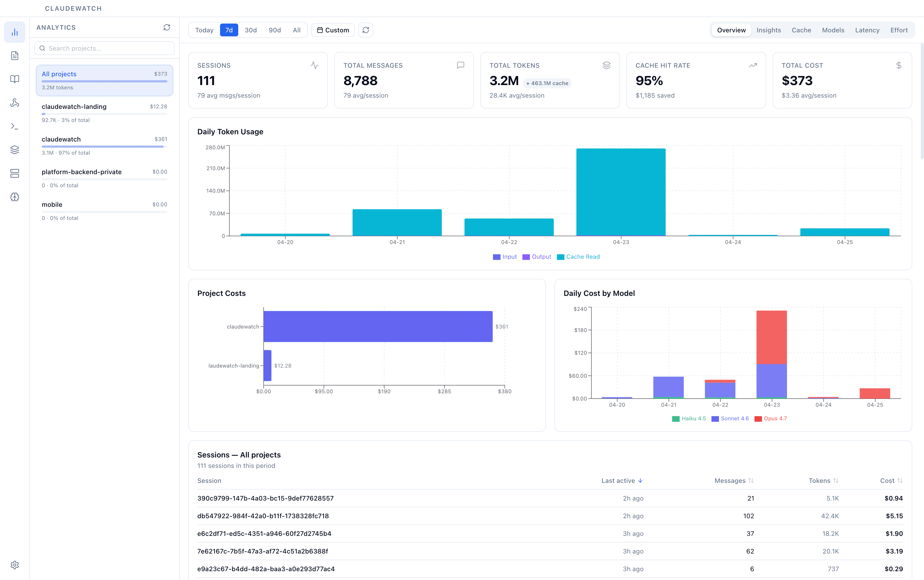This screenshot has height=580, width=924.
Task: Click the 42.4K tokens cell
Action: click(830, 516)
